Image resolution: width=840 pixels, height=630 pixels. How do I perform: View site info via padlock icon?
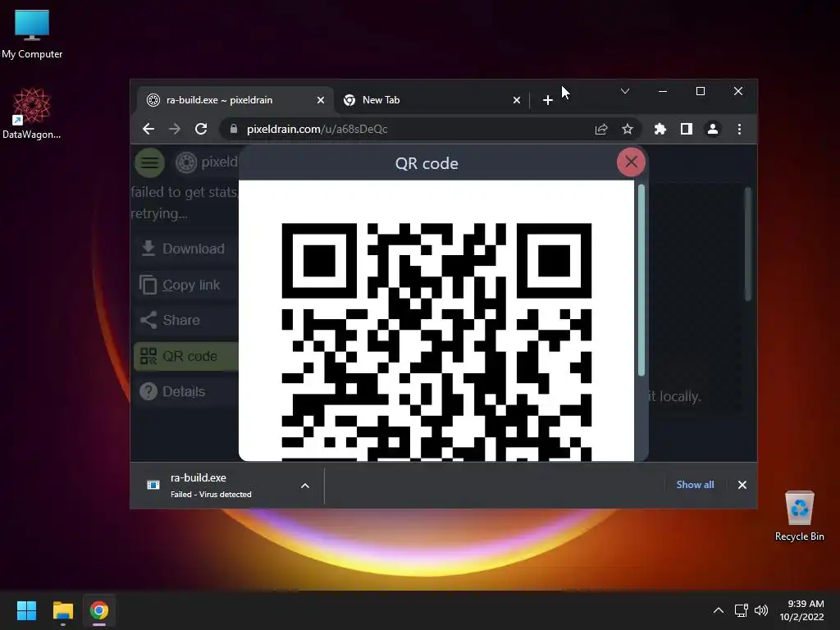234,129
